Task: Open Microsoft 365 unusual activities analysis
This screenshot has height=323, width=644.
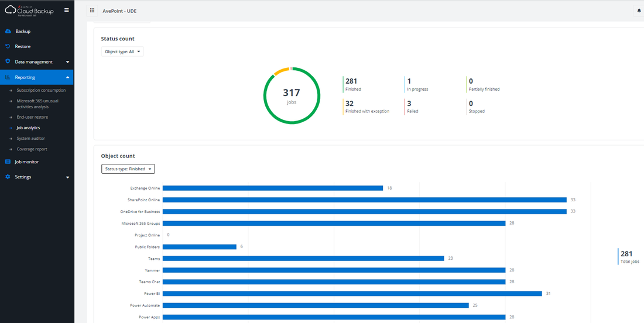Action: coord(38,104)
